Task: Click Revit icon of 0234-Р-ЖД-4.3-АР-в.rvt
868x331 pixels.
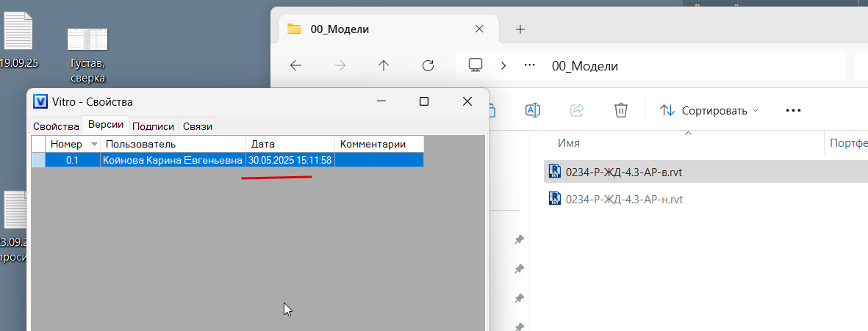Action: 555,171
